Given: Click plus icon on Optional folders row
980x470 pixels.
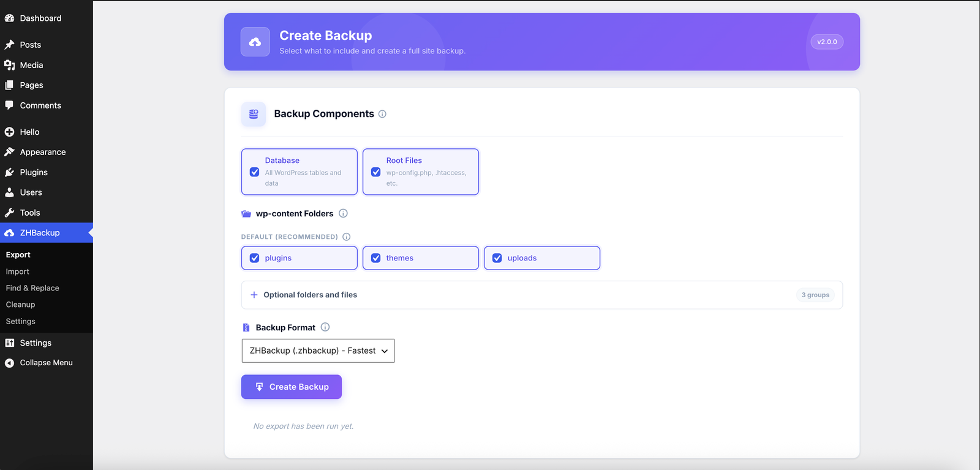Looking at the screenshot, I should point(254,295).
